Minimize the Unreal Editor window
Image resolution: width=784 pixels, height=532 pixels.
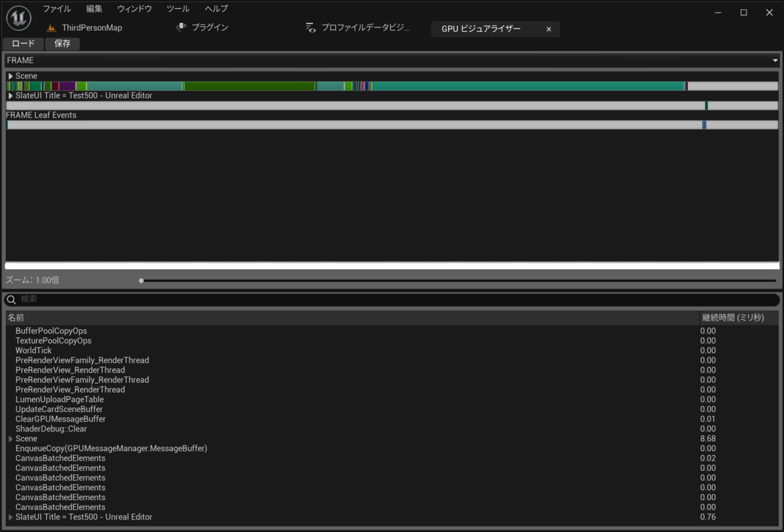tap(719, 12)
